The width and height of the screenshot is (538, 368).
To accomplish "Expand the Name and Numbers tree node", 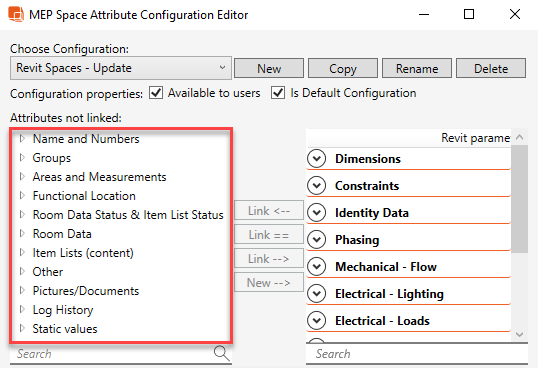I will [22, 139].
